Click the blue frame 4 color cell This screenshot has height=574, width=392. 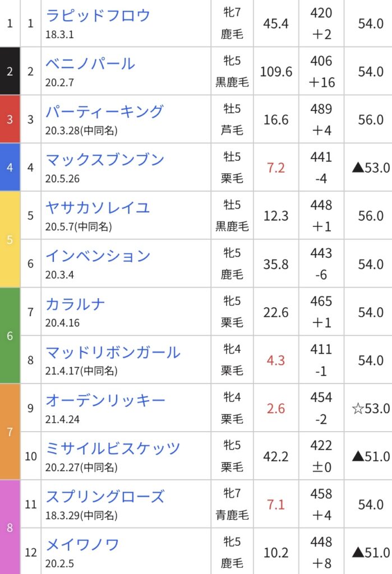pyautogui.click(x=10, y=167)
